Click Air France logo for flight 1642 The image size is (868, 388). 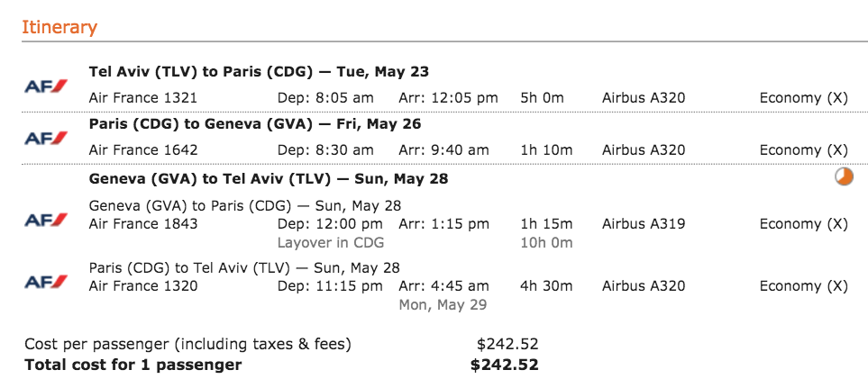coord(46,138)
